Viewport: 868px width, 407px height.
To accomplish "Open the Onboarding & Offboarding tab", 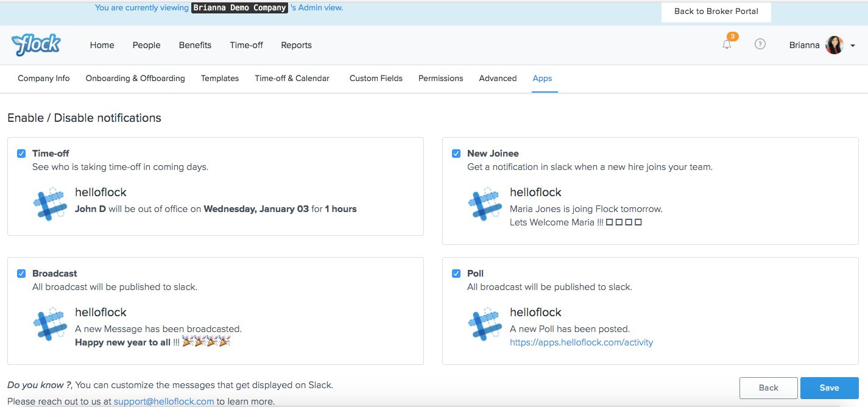I will pos(135,78).
